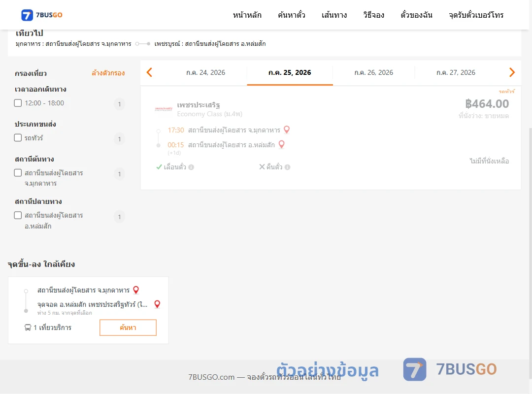Click the ค้นหา button for nearby stops
Image resolution: width=532 pixels, height=394 pixels.
[128, 328]
